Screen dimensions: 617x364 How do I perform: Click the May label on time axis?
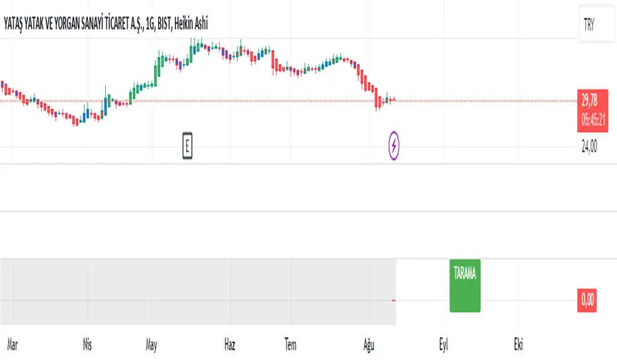coord(152,345)
